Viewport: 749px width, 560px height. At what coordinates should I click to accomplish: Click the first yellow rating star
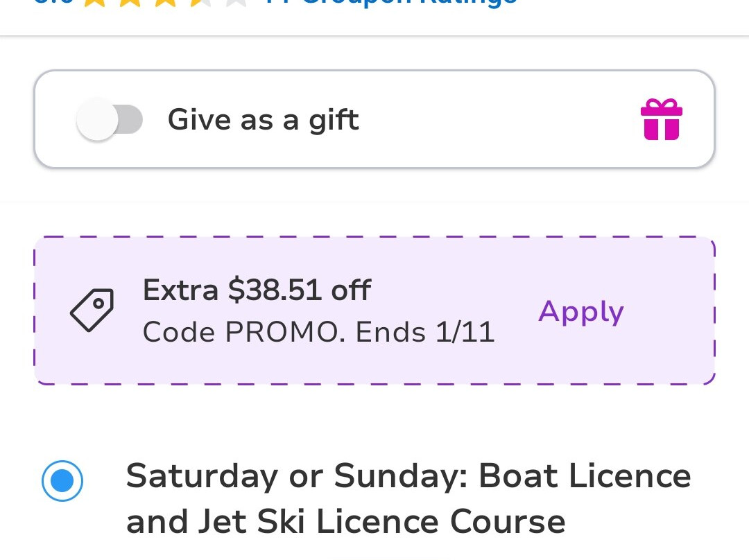[94, 2]
